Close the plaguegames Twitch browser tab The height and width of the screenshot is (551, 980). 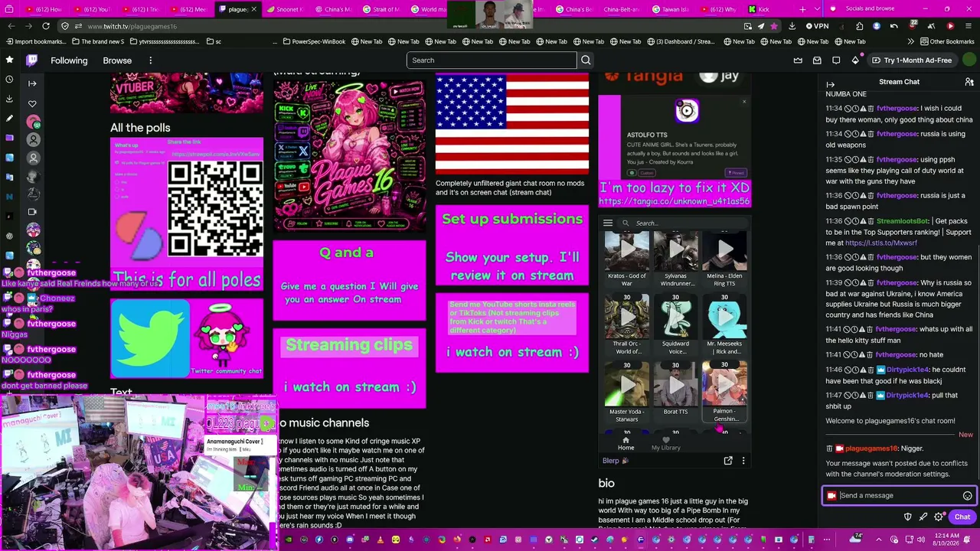pyautogui.click(x=254, y=9)
